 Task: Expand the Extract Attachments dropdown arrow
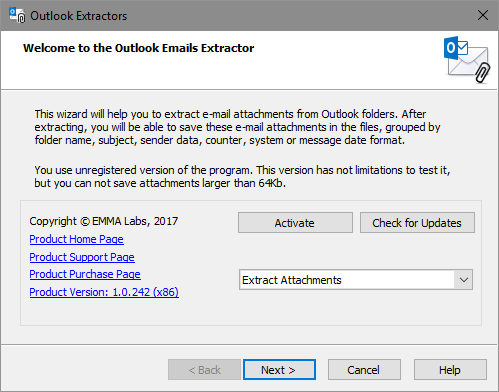point(463,280)
